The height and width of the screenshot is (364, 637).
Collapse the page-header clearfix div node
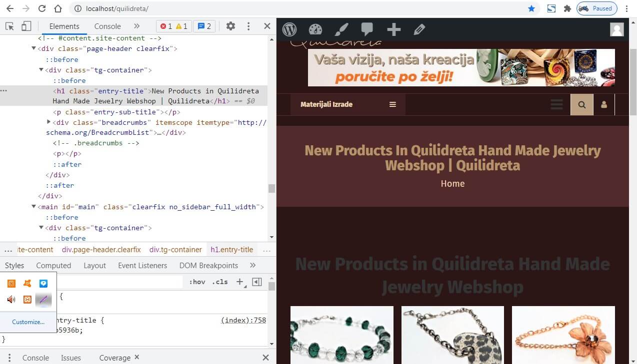[33, 48]
